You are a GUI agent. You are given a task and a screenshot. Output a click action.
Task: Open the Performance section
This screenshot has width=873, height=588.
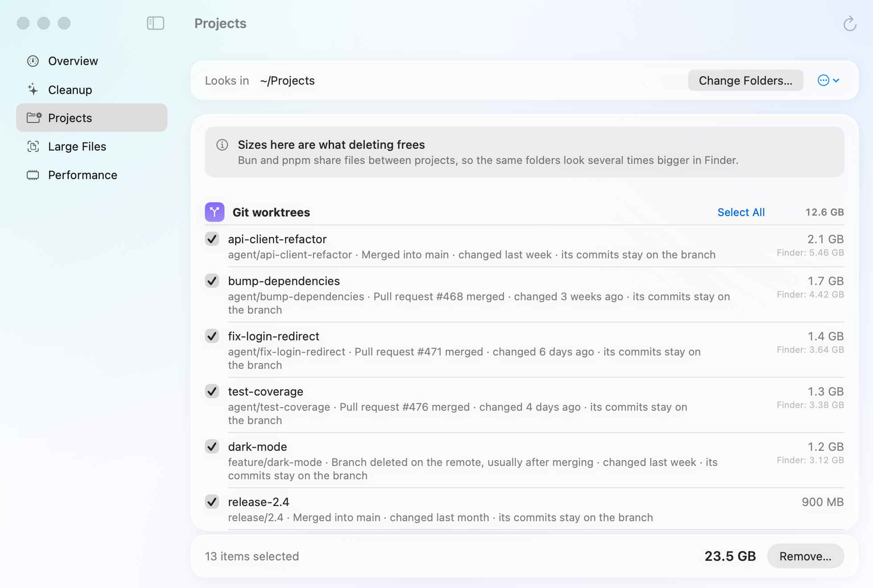(92, 175)
